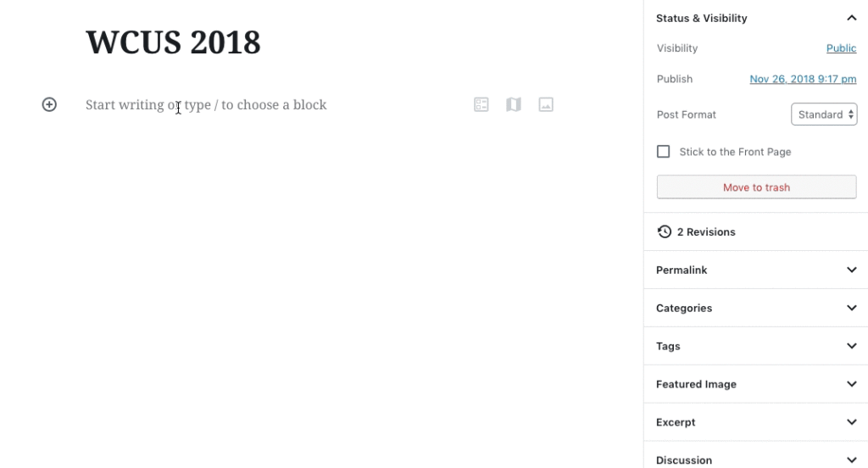Insert a map block via the map icon
Viewport: 868px width, 468px height.
click(514, 104)
